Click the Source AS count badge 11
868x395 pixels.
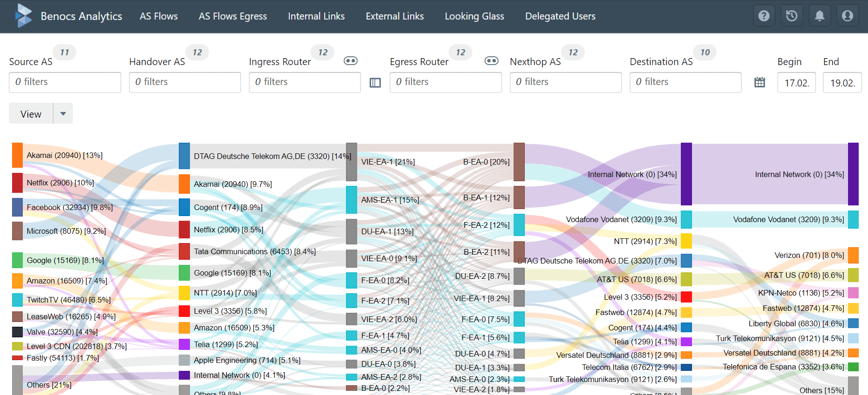(x=65, y=53)
